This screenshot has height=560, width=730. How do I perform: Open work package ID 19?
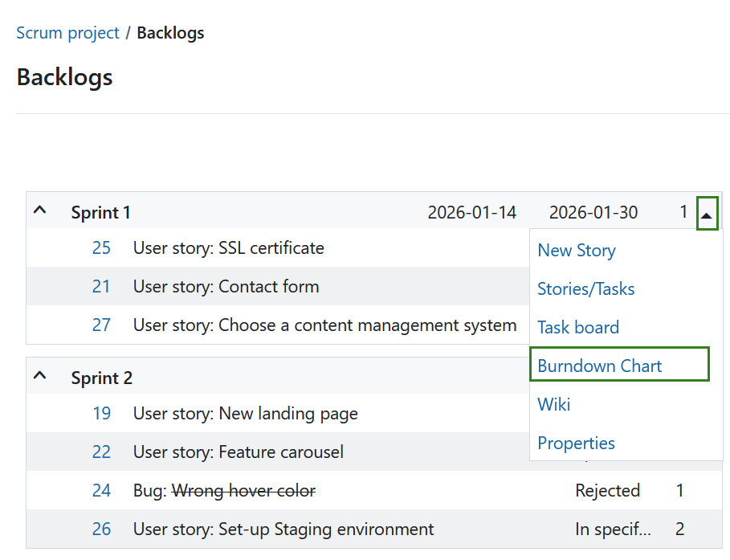[x=101, y=414]
